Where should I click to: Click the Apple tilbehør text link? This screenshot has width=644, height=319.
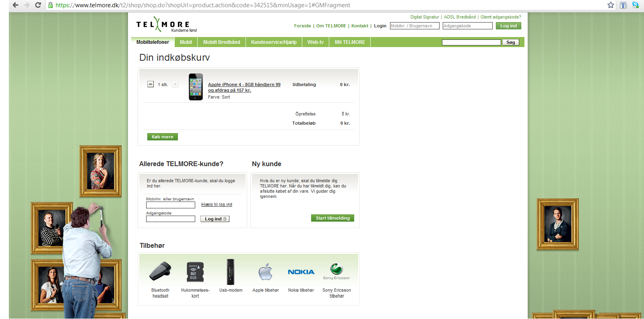point(266,290)
